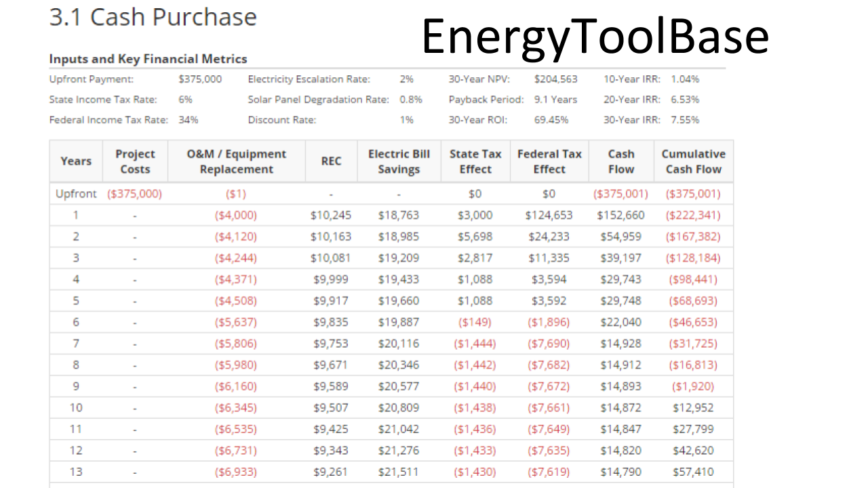This screenshot has height=488, width=868.
Task: Select 'O&M / Equipment Replacement' column header
Action: click(237, 161)
